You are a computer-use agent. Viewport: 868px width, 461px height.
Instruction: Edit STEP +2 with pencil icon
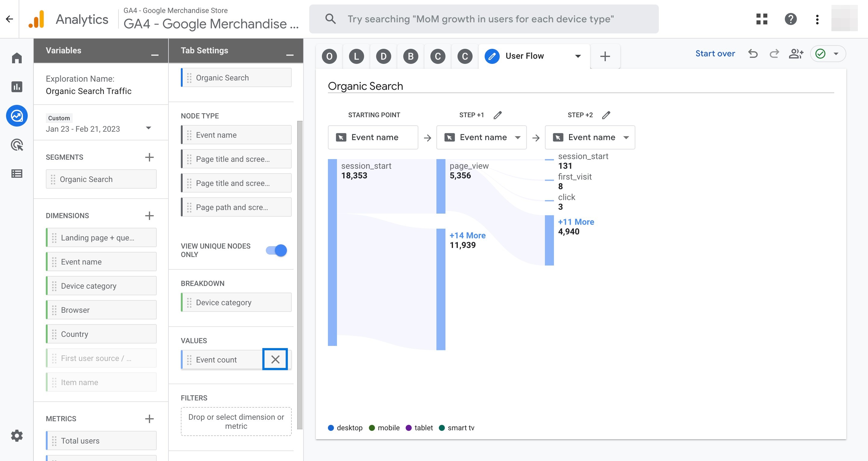(x=606, y=115)
